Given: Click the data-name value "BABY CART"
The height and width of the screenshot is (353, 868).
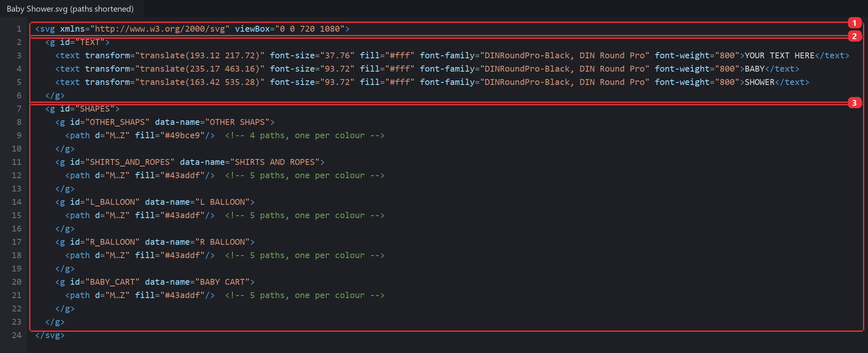Looking at the screenshot, I should click(x=222, y=282).
